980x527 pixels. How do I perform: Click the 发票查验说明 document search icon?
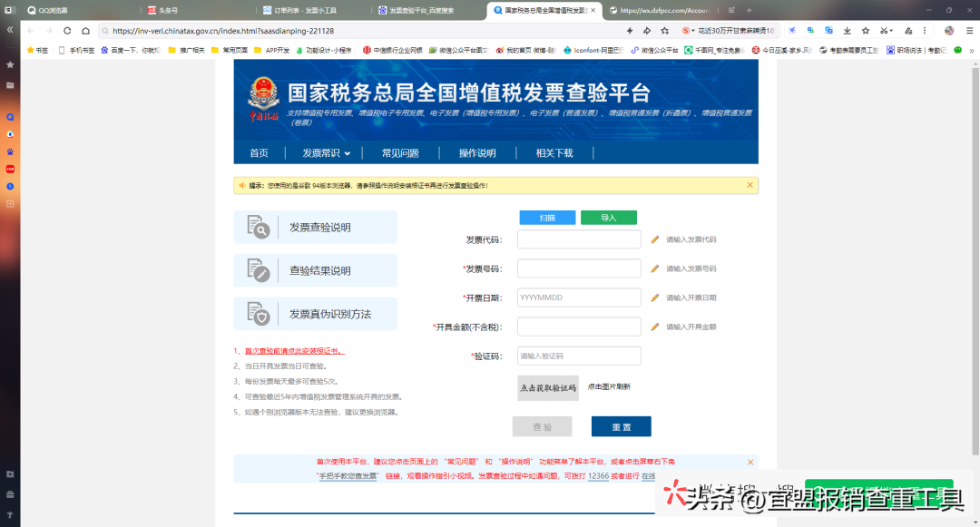(x=258, y=227)
